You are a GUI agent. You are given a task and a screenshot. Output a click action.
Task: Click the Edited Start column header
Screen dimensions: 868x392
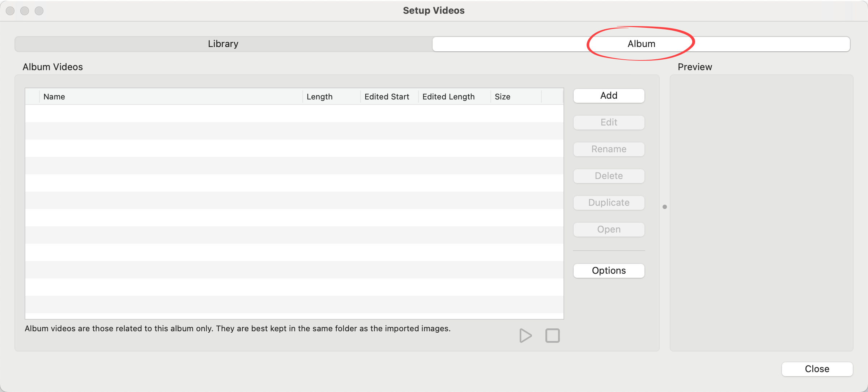pyautogui.click(x=389, y=97)
